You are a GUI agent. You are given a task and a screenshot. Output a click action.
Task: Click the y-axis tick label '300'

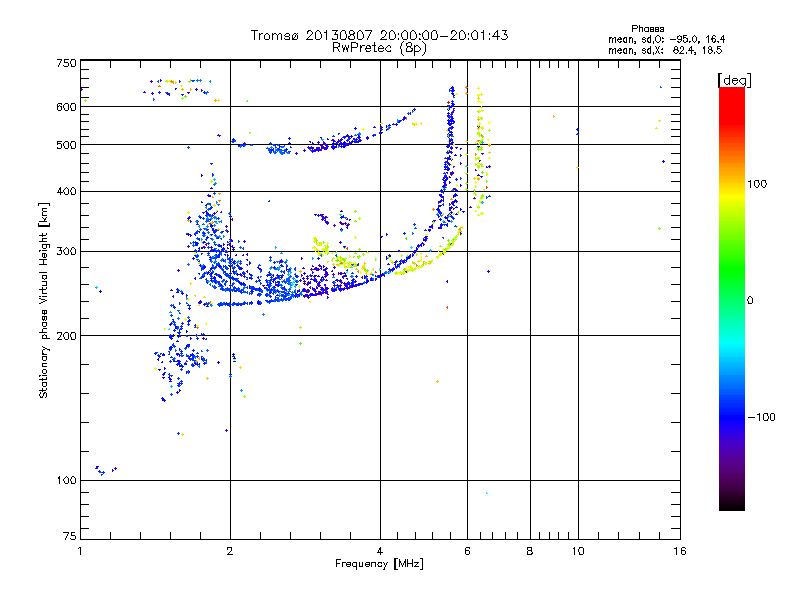(66, 252)
